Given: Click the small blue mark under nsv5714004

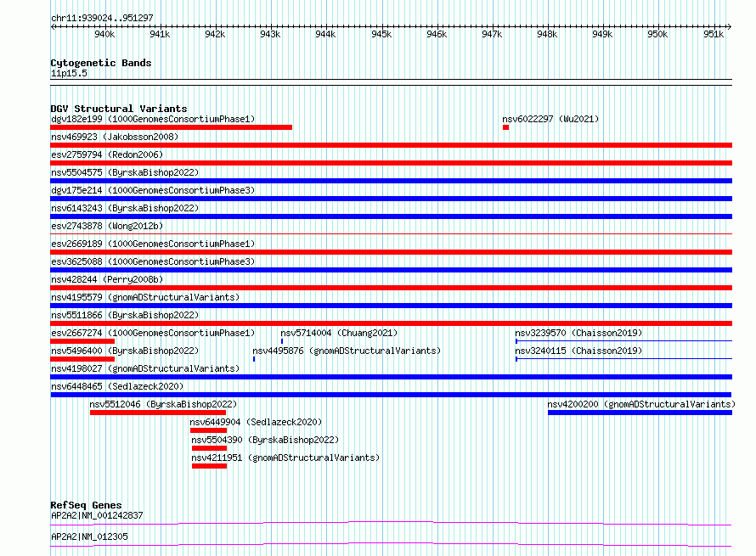Looking at the screenshot, I should click(282, 341).
